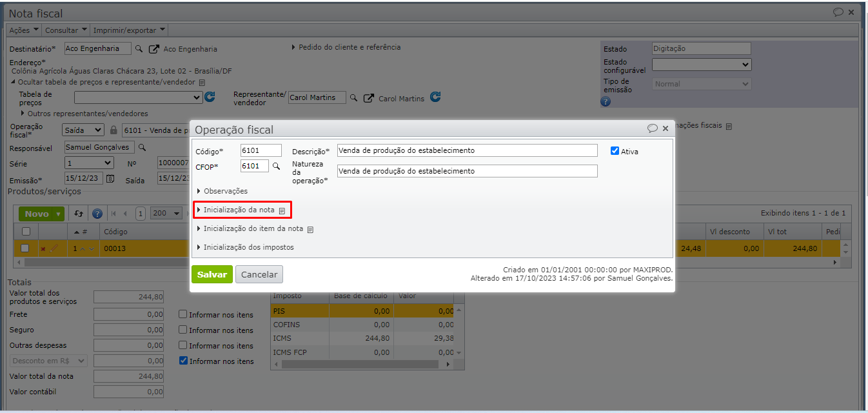The image size is (868, 413).
Task: Edit item 00013 with pencil icon
Action: pos(54,248)
